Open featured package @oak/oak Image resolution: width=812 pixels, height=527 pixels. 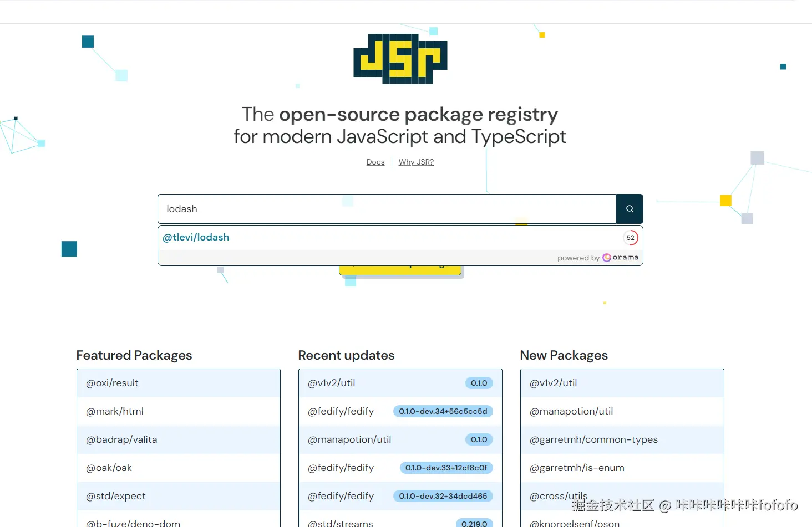(179, 468)
